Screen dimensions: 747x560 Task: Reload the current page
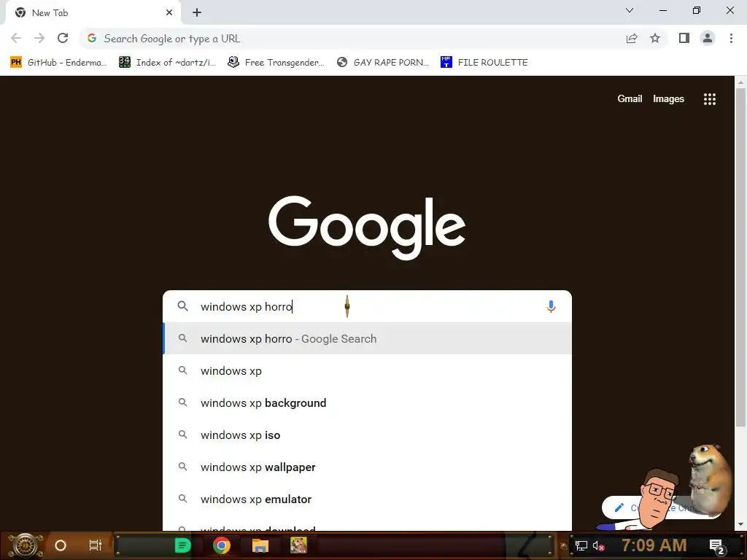pos(63,38)
